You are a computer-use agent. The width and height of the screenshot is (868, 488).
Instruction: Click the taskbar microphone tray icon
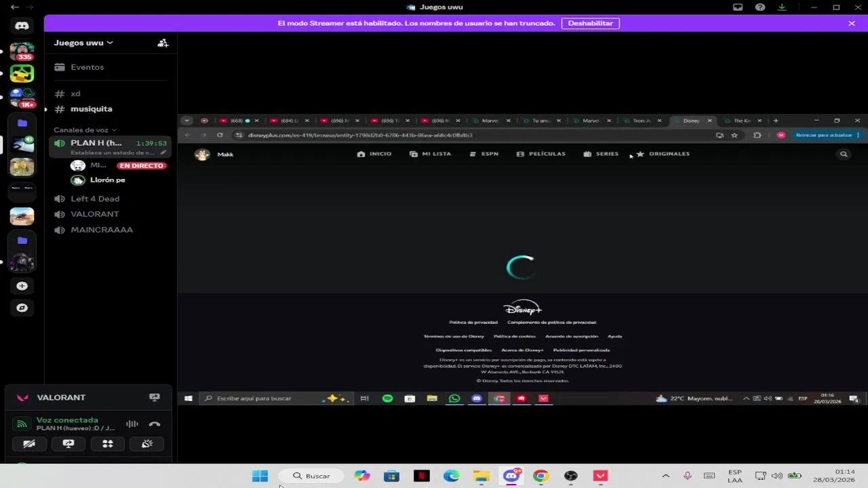pos(688,476)
